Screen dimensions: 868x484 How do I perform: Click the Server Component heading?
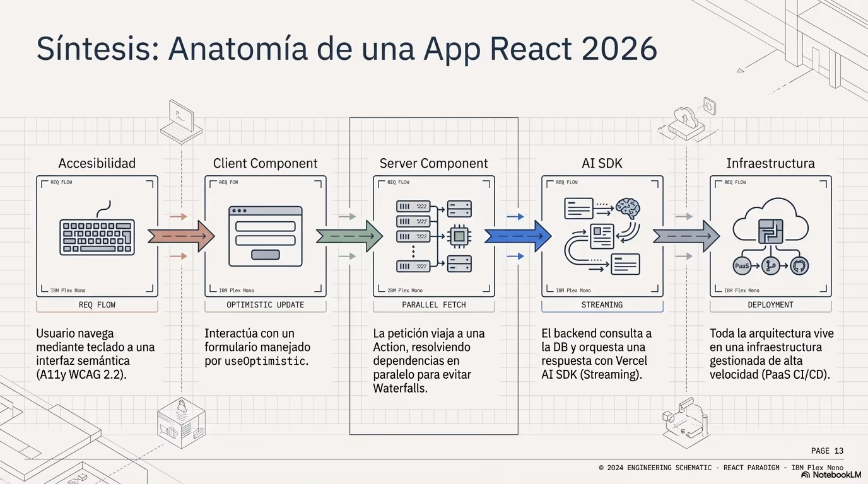[x=434, y=163]
